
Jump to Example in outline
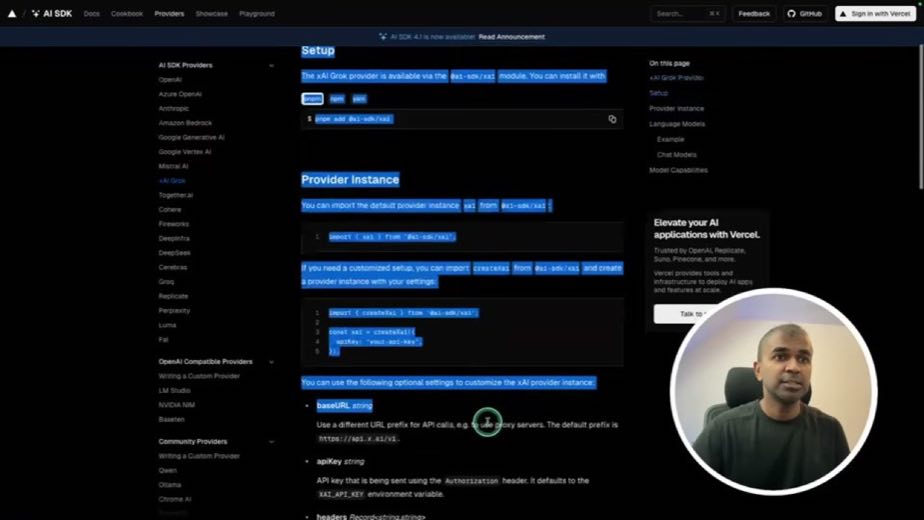671,139
